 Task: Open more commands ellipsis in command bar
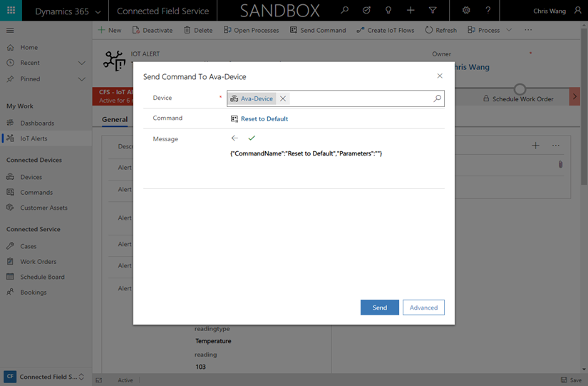coord(528,30)
